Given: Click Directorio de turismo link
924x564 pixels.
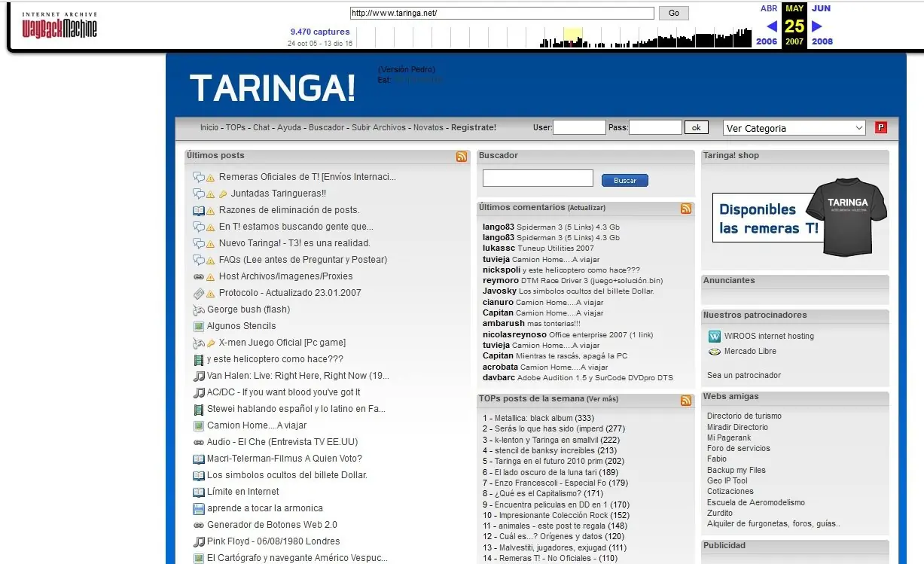Looking at the screenshot, I should click(x=744, y=416).
